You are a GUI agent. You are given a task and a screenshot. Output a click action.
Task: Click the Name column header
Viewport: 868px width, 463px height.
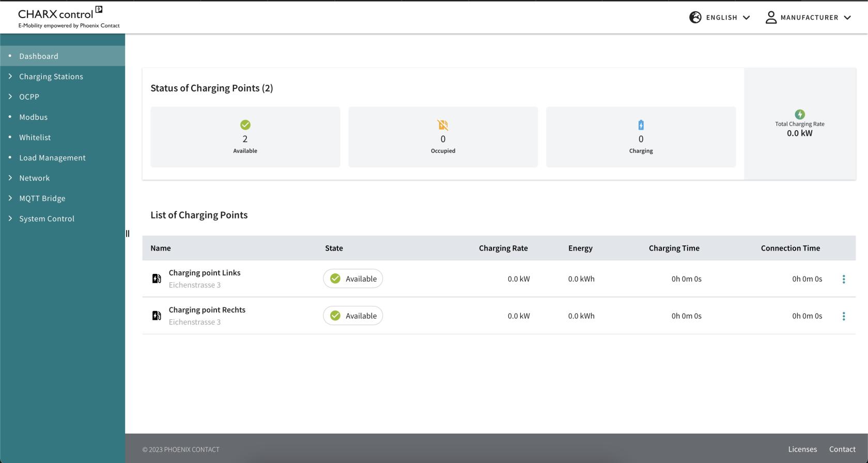pyautogui.click(x=161, y=248)
